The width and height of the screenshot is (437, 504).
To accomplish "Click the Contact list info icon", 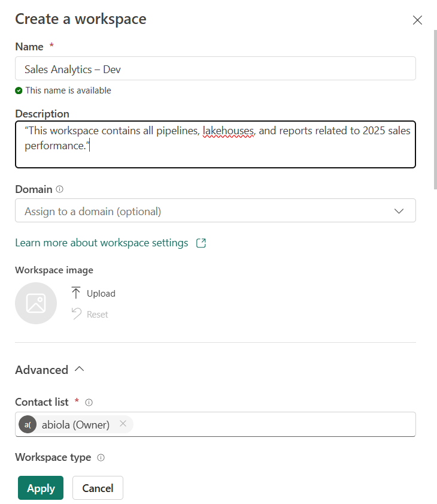I will (89, 403).
